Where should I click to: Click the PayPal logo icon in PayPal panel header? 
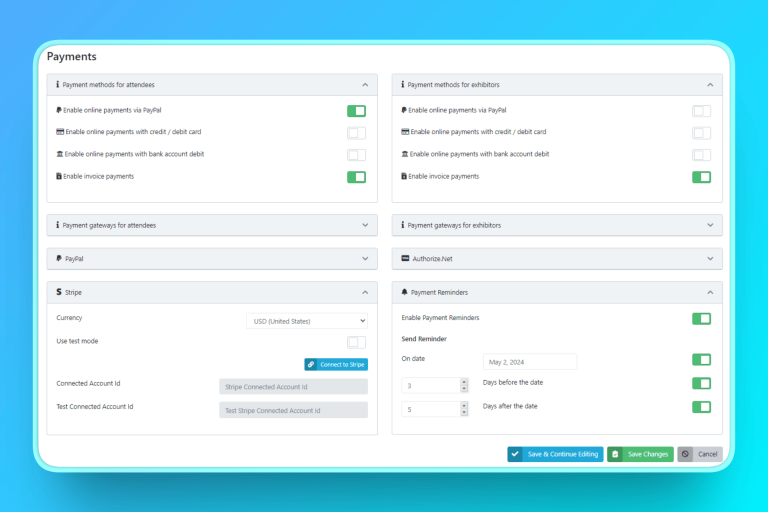59,258
